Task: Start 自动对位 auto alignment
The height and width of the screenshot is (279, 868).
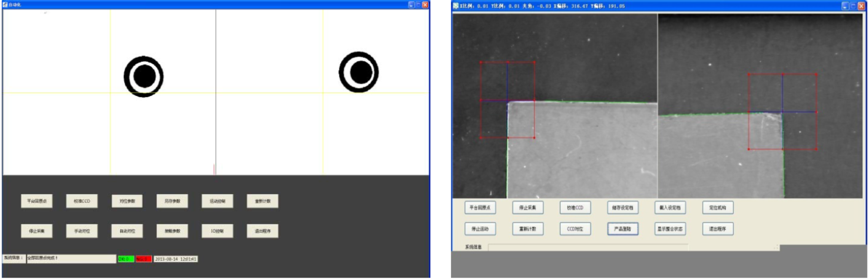Action: (127, 231)
